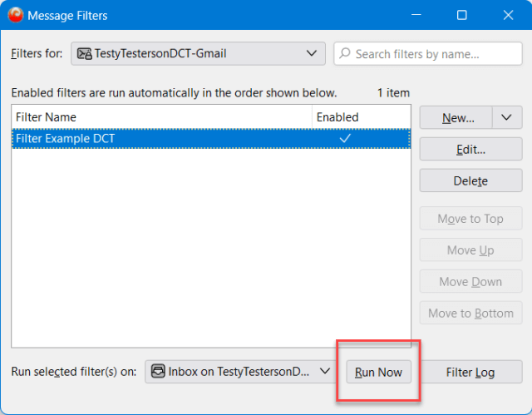Open the Filter Log

tap(470, 372)
